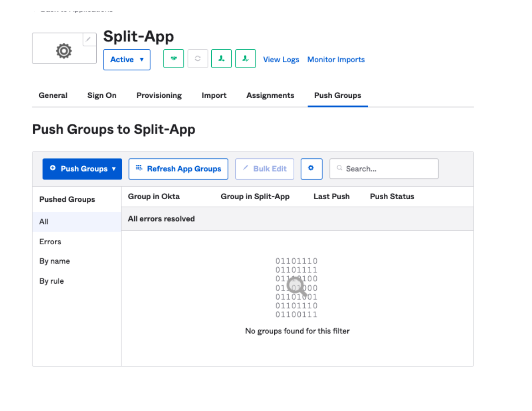Go to the Assignments tab
Viewport: 532px width, 411px height.
click(x=270, y=95)
